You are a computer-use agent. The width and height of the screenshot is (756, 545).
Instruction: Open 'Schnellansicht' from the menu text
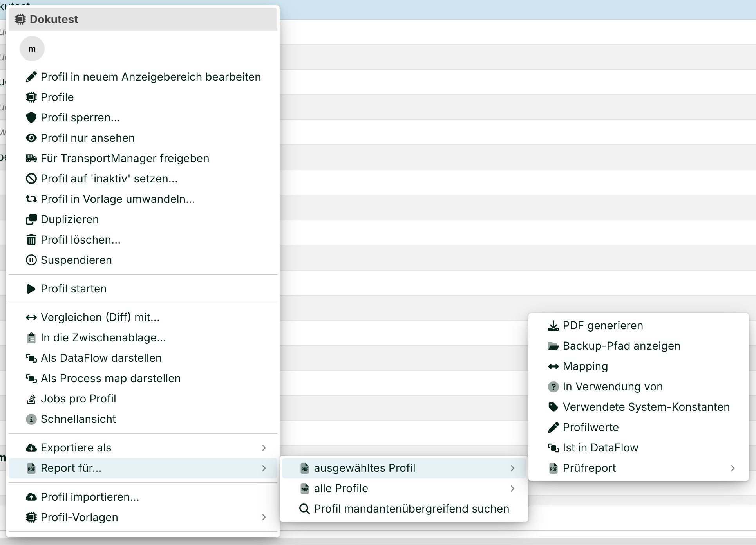tap(78, 419)
